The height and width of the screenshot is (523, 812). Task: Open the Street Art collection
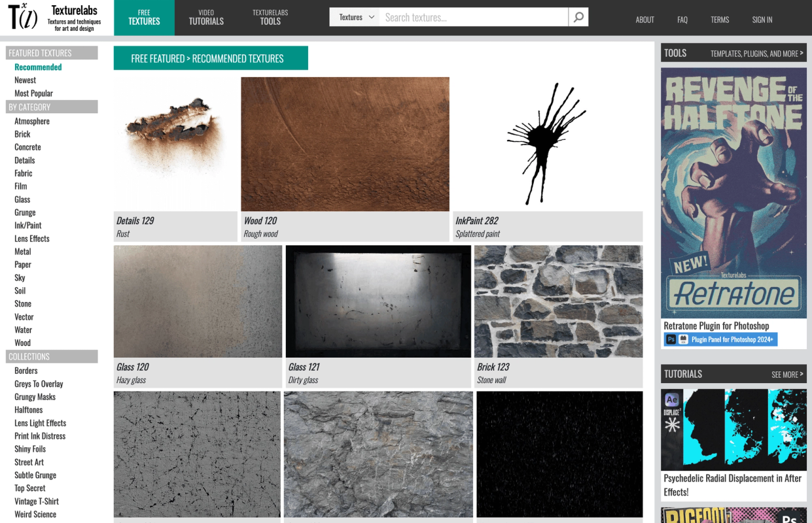tap(29, 462)
